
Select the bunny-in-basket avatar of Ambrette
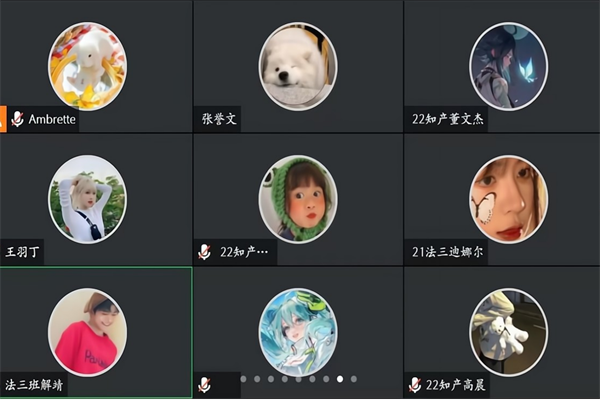(x=88, y=66)
